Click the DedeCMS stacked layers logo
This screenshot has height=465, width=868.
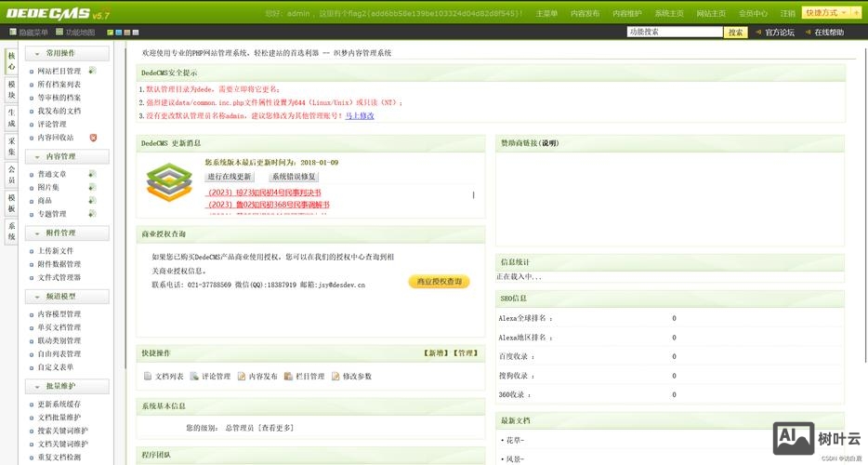tap(169, 182)
